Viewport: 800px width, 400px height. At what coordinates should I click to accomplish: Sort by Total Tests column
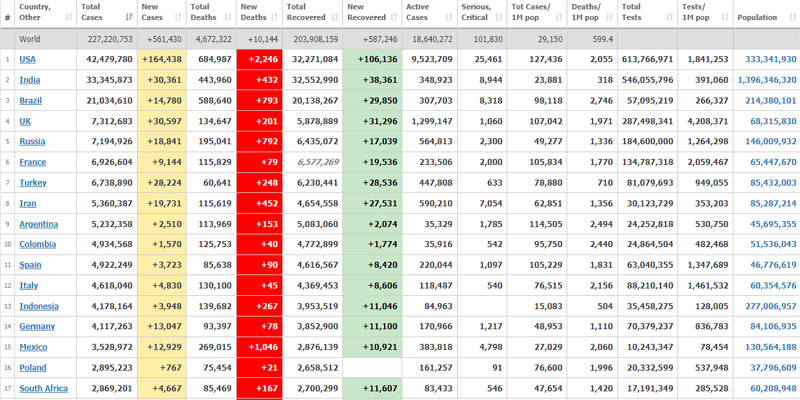pos(646,12)
